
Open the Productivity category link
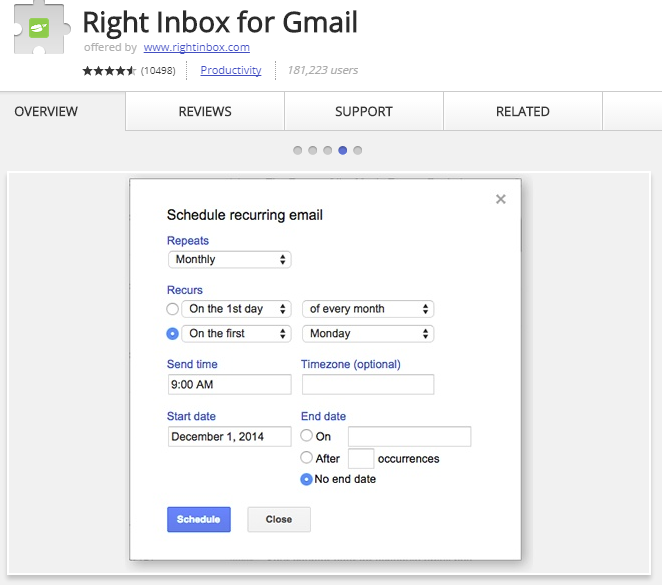pos(231,70)
